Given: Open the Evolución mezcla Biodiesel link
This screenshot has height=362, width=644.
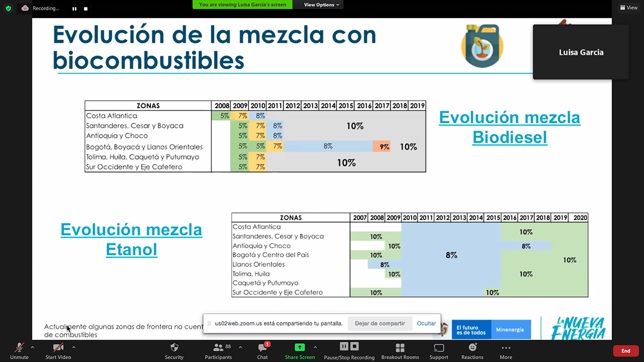Looking at the screenshot, I should 509,127.
